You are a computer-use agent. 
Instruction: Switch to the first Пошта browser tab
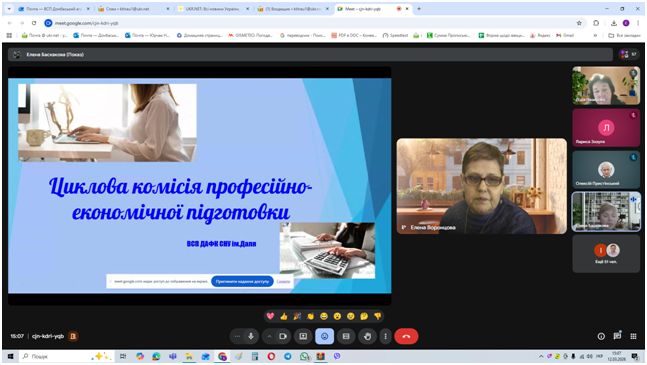click(53, 9)
